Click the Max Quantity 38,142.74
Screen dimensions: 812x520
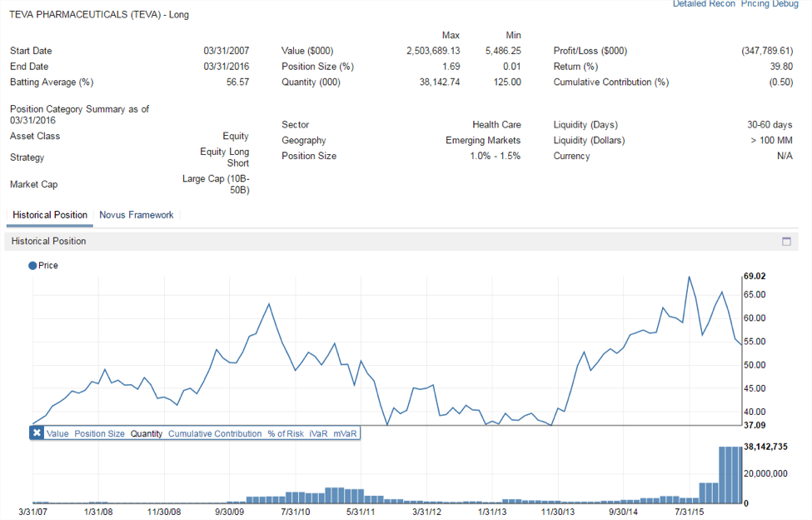440,82
